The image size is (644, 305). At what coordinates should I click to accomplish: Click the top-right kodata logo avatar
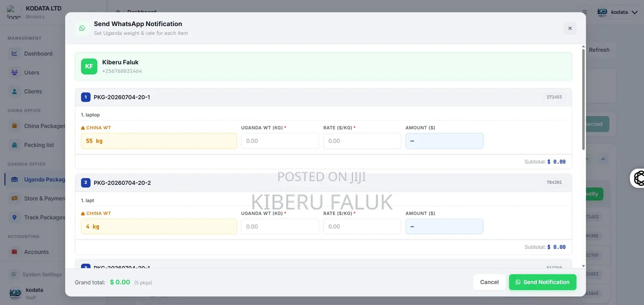(602, 12)
